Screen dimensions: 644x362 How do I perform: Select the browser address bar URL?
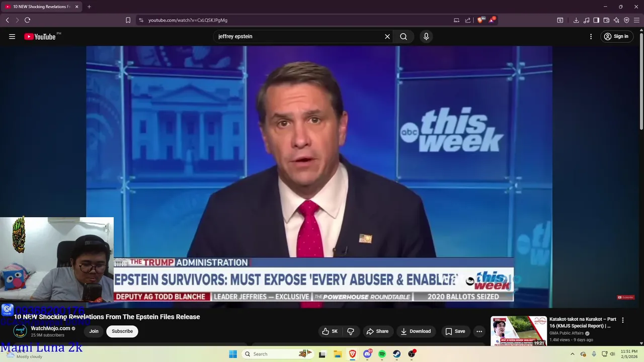[x=188, y=20]
